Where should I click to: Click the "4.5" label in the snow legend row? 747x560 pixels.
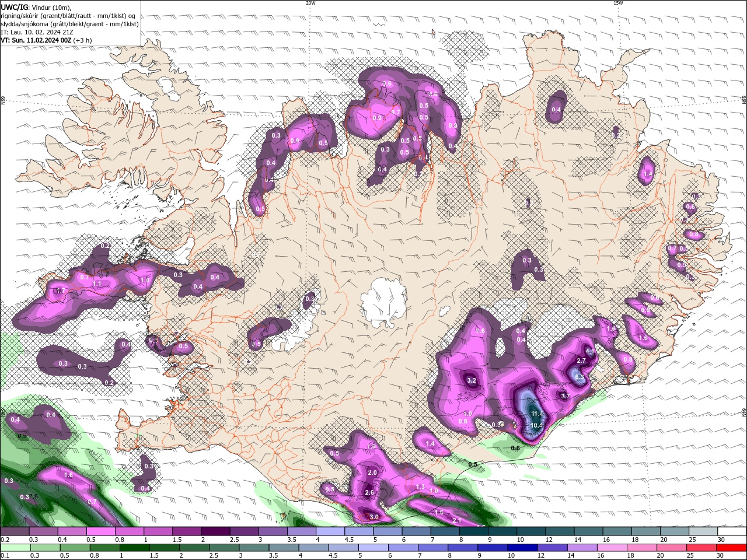(349, 540)
